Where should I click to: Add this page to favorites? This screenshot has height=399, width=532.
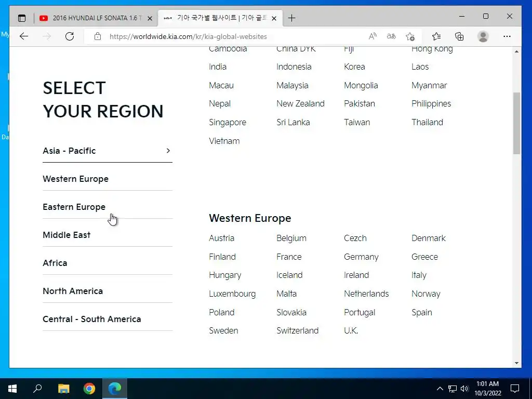(x=410, y=36)
